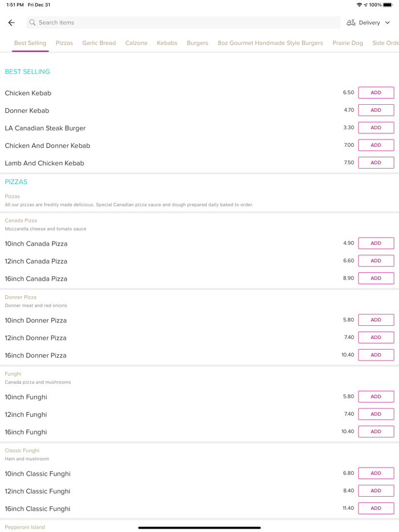Add 16inch Classic Funghi
The image size is (399, 532).
click(x=376, y=508)
